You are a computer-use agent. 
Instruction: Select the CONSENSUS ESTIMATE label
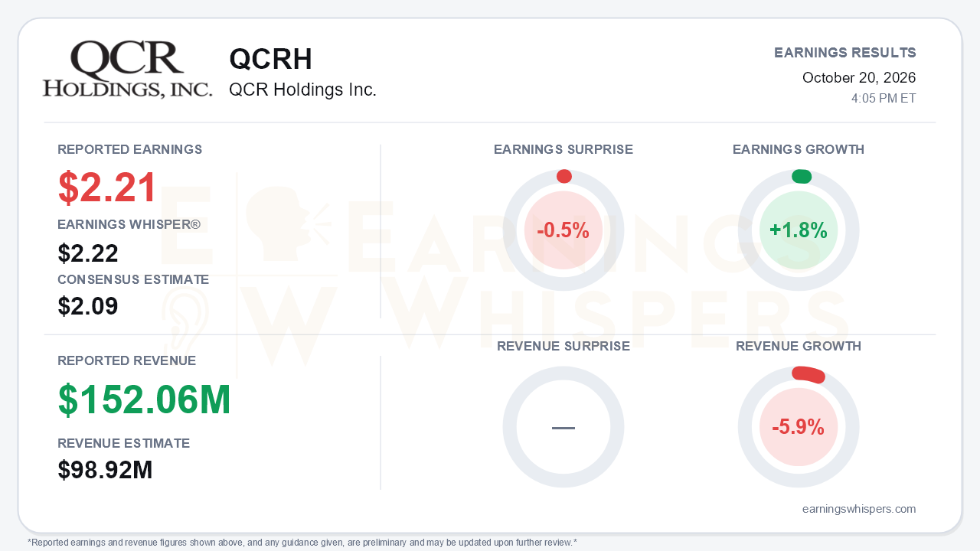[x=133, y=279]
